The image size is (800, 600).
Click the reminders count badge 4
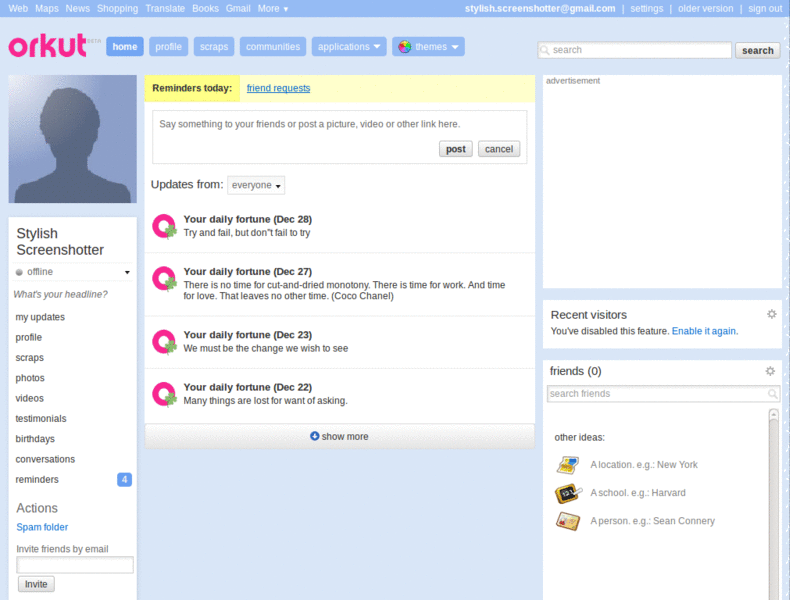tap(124, 480)
